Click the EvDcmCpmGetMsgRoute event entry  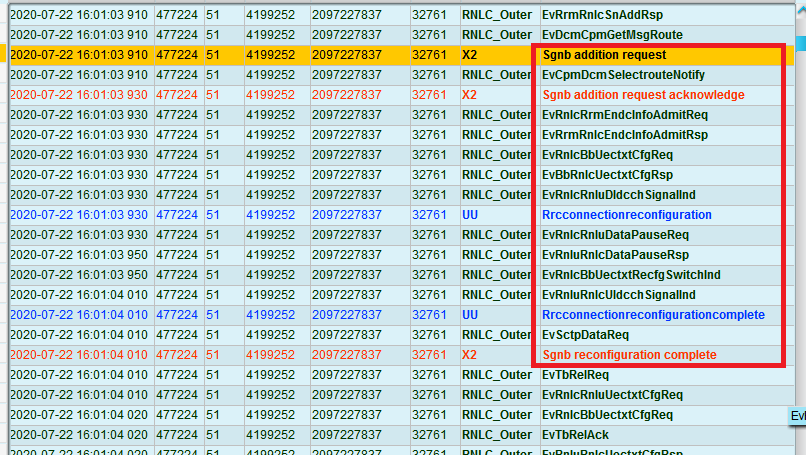(x=615, y=35)
